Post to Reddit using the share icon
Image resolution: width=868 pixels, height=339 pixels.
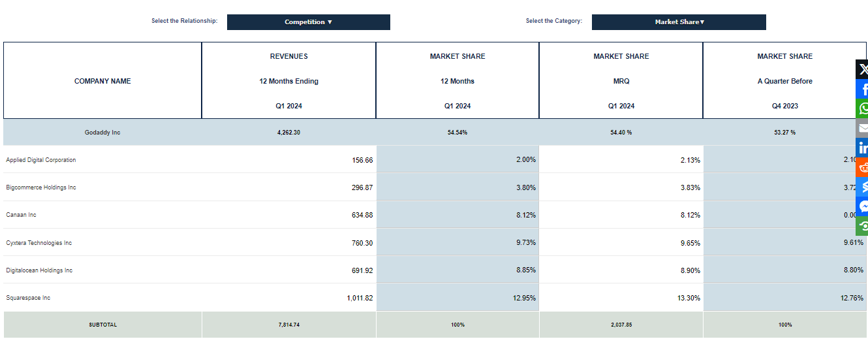tap(862, 167)
